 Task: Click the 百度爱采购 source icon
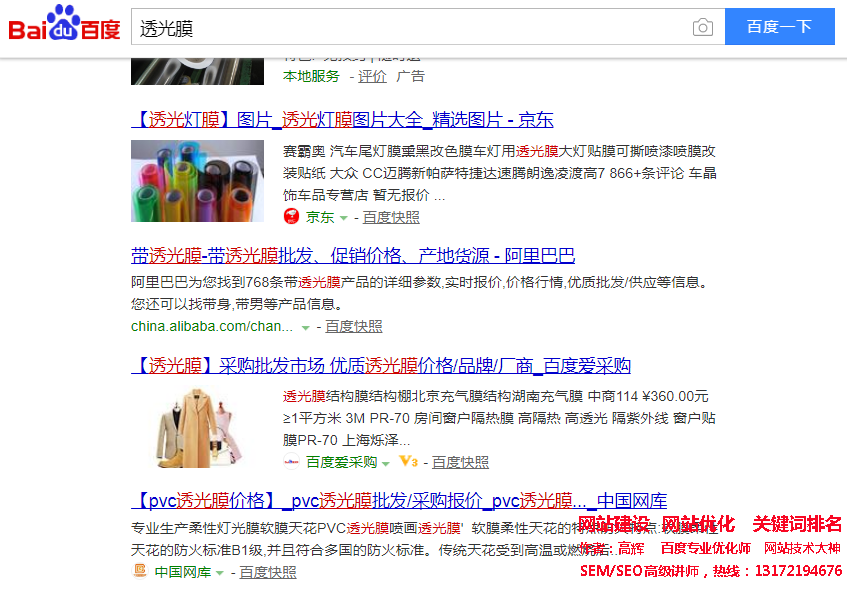click(x=291, y=462)
